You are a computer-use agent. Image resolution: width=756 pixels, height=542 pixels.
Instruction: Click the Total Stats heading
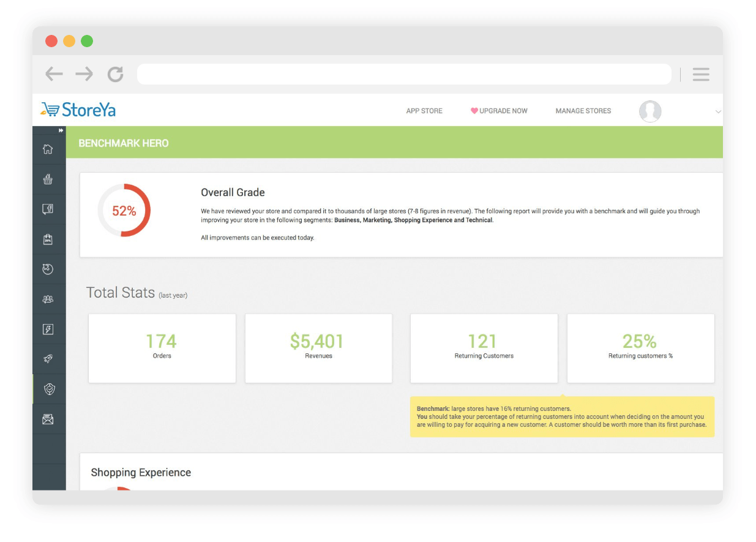click(x=121, y=293)
